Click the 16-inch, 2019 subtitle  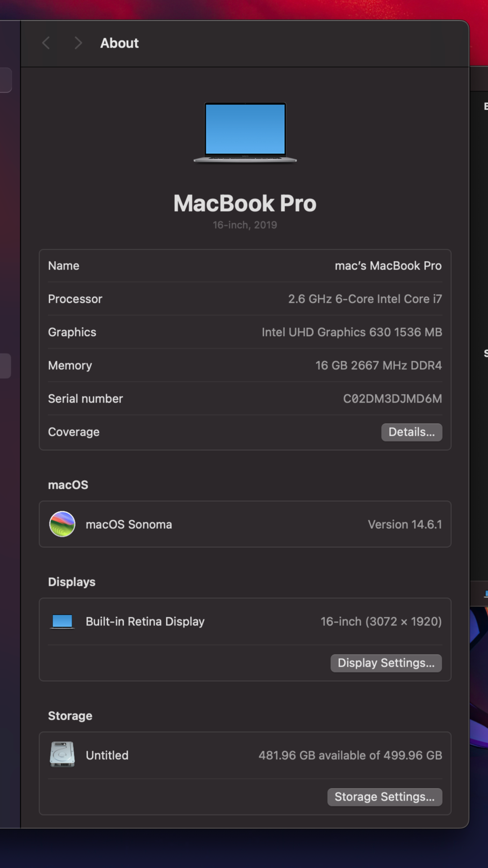click(x=245, y=225)
